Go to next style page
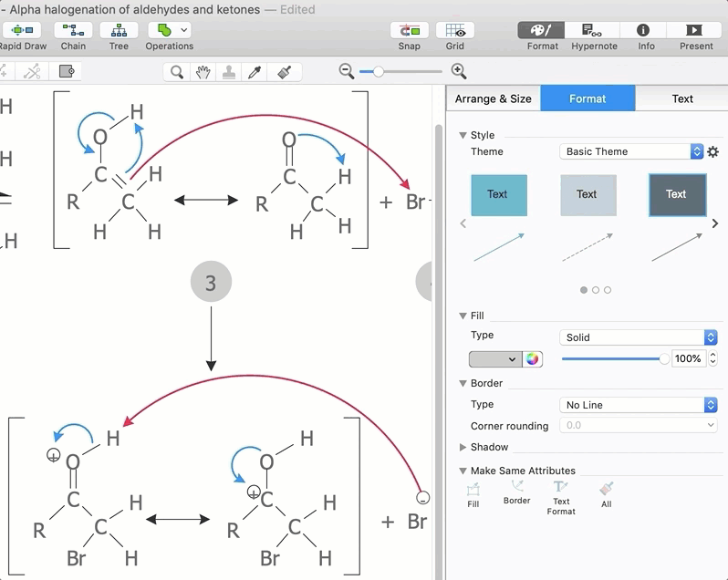This screenshot has height=580, width=728. [715, 223]
